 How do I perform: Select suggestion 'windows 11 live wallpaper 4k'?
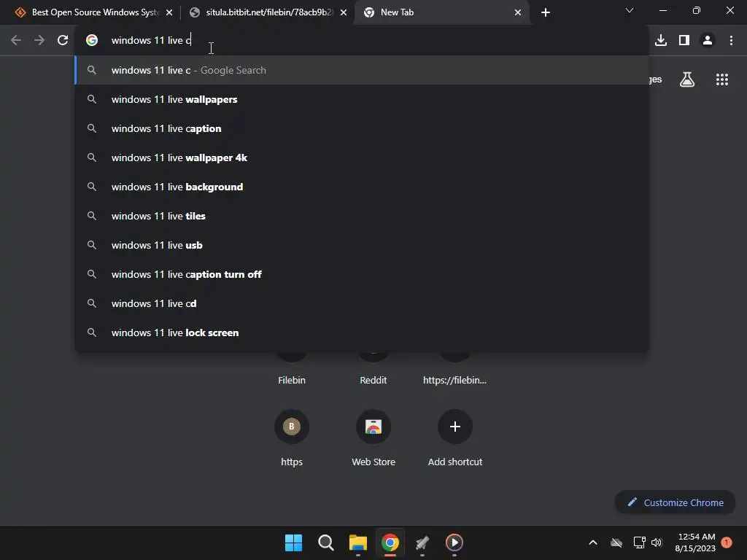[x=362, y=157]
